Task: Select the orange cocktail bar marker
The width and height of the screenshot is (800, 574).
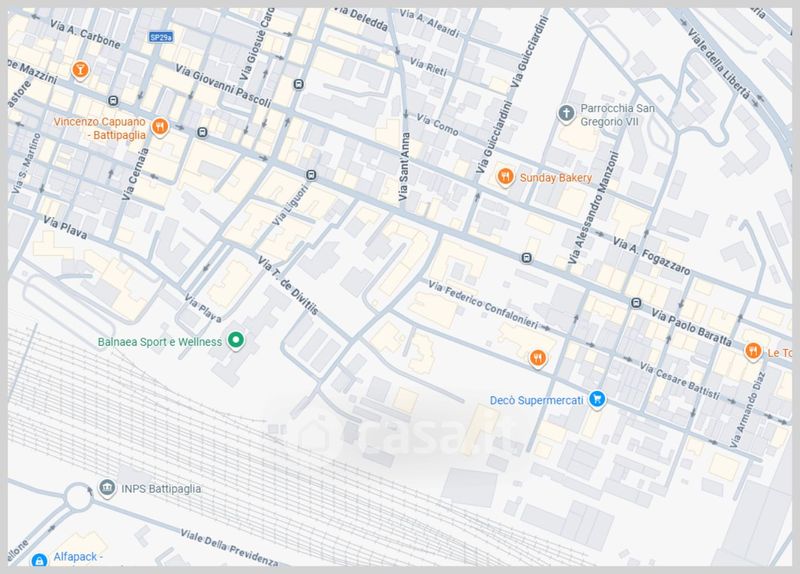Action: pos(80,69)
